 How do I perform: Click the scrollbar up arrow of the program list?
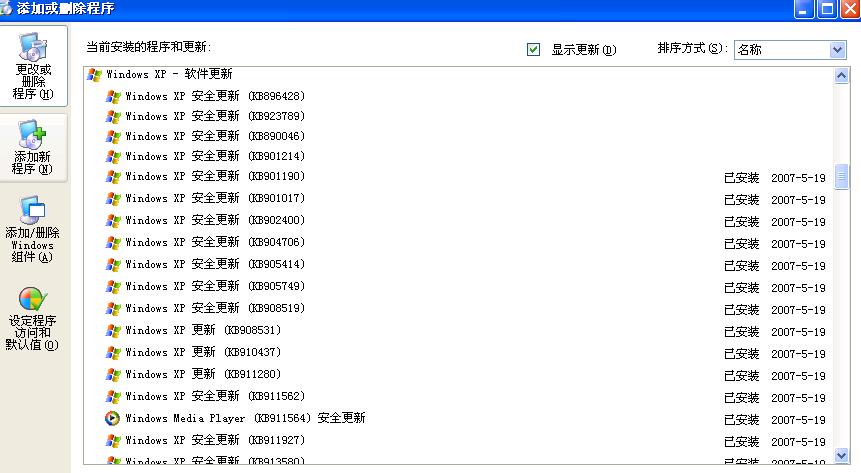pyautogui.click(x=841, y=75)
